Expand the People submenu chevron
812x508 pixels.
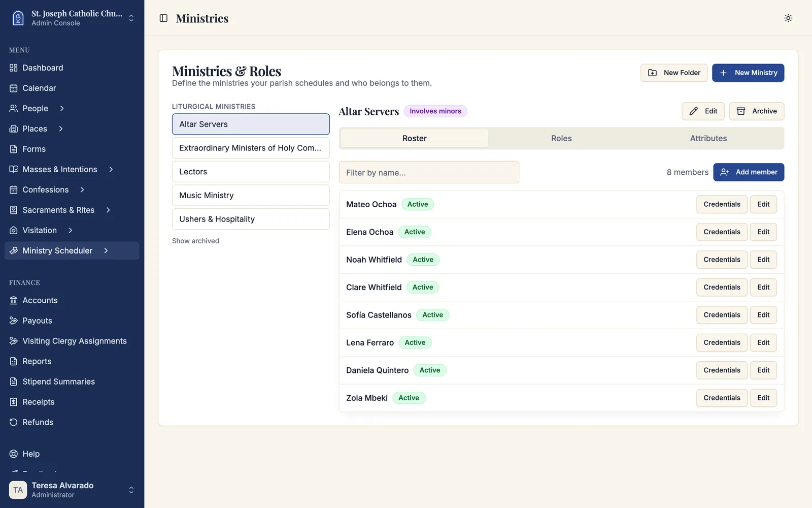[x=62, y=109]
